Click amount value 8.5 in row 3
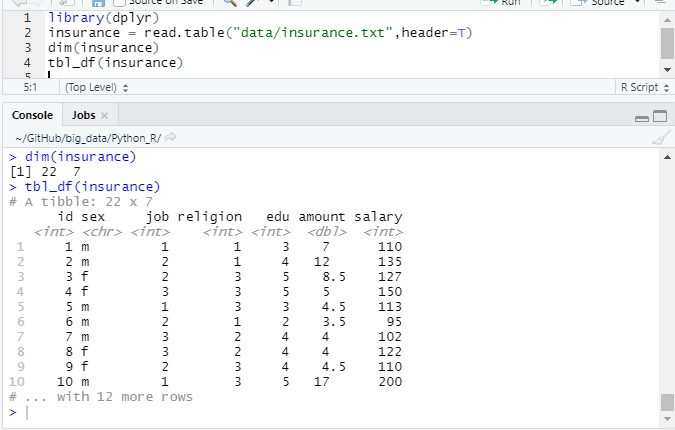Image resolution: width=675 pixels, height=430 pixels. [x=334, y=277]
